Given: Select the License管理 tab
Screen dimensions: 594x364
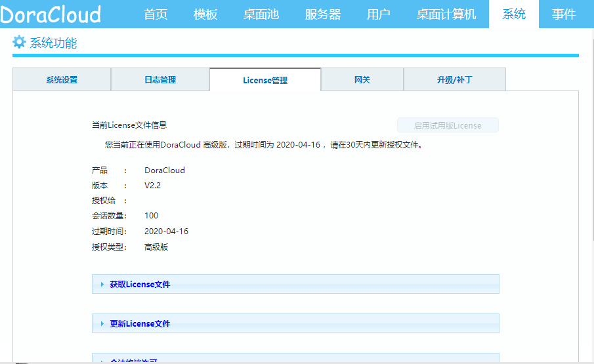Looking at the screenshot, I should point(265,80).
